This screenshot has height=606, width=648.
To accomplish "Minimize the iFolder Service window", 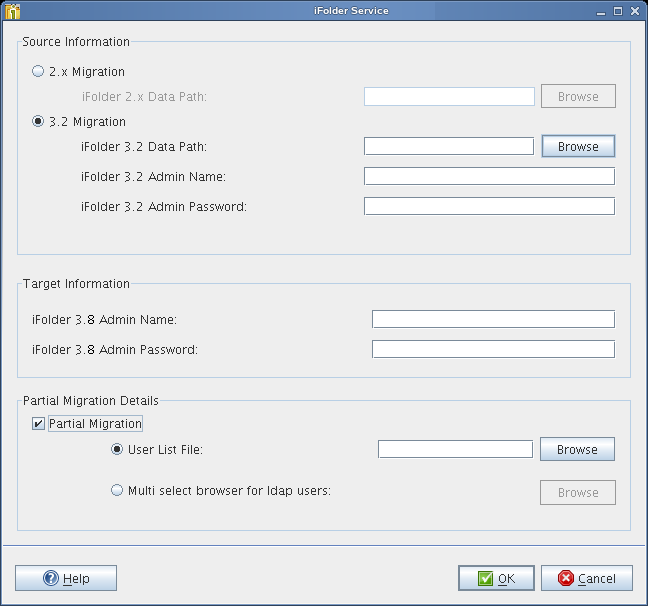I will [601, 12].
